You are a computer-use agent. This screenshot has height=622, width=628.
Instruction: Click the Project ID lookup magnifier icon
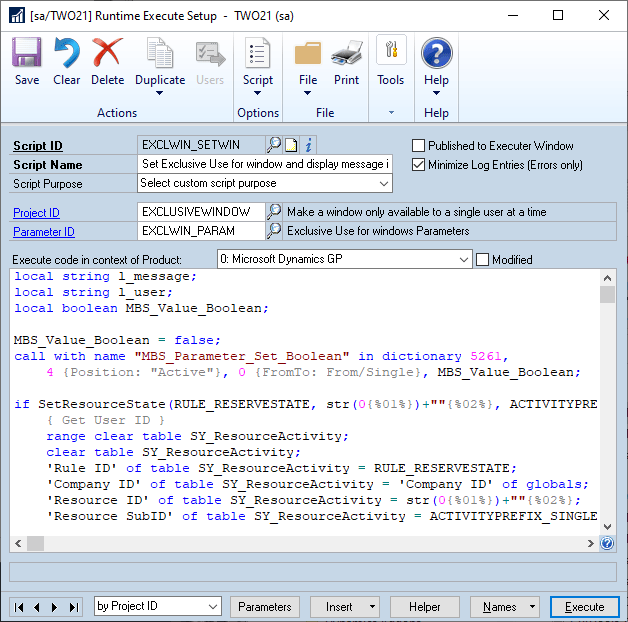point(274,211)
